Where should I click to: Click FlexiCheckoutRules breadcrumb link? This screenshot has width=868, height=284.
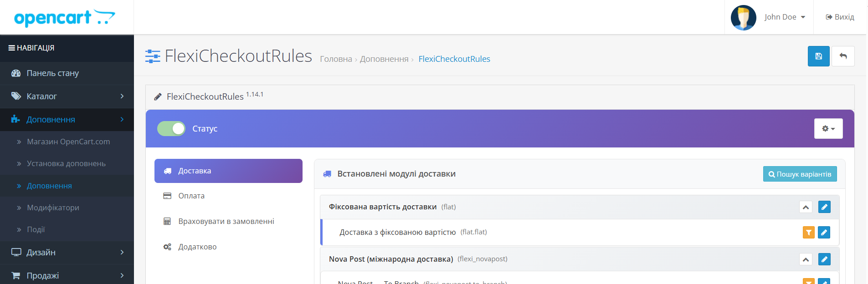click(454, 59)
